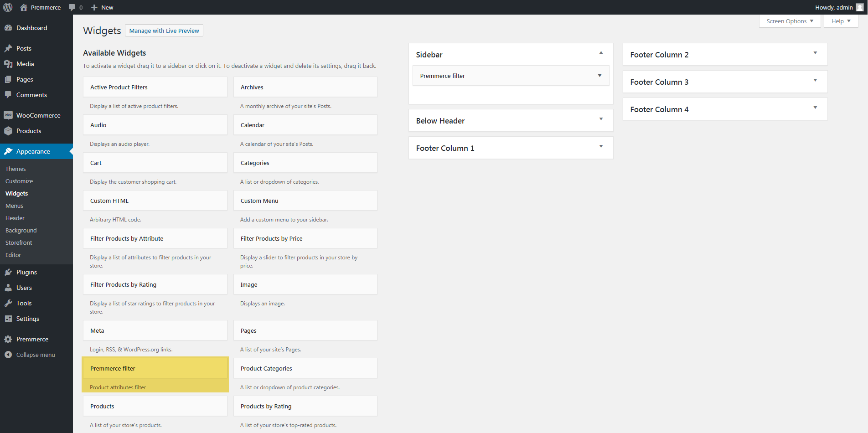Click the WordPress logo icon
Viewport: 868px width, 433px height.
[8, 7]
